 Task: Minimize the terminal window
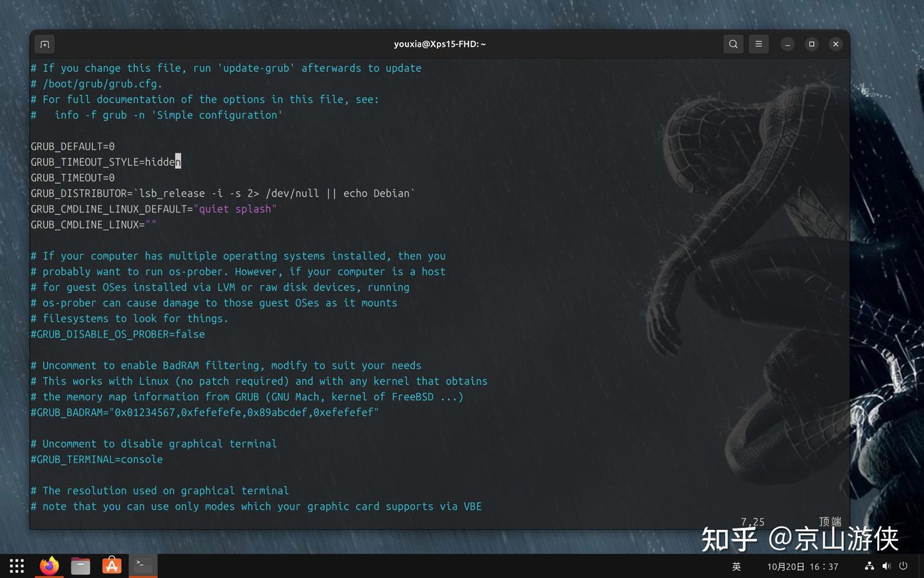click(x=787, y=44)
